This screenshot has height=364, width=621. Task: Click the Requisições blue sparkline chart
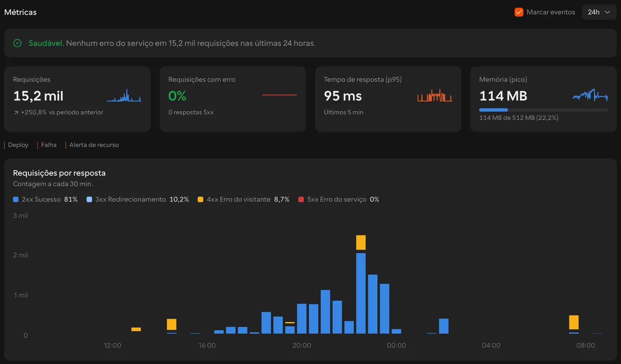[124, 95]
